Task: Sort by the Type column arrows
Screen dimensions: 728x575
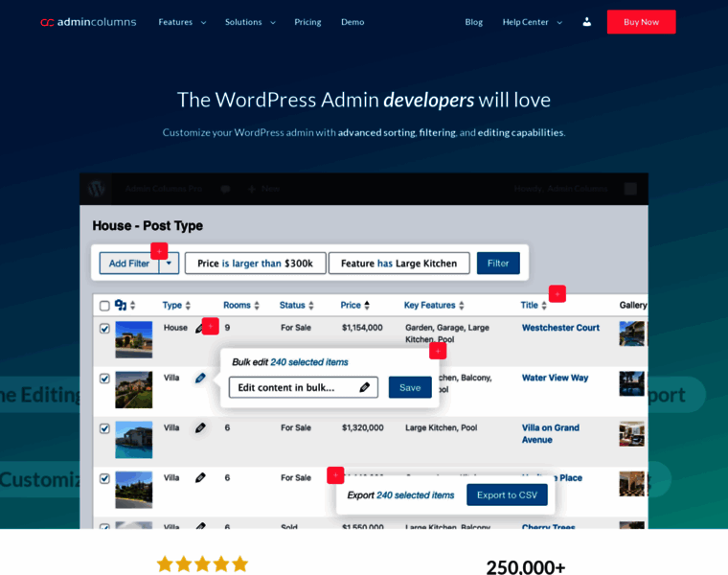Action: click(x=188, y=305)
